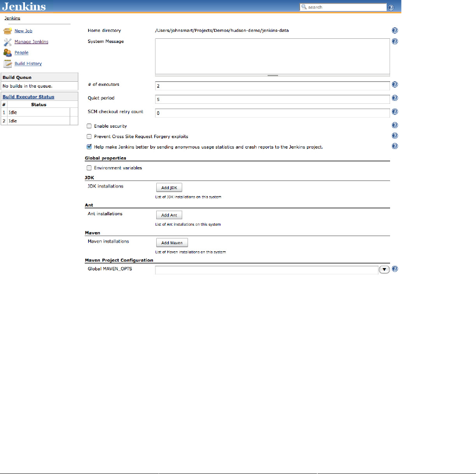Show help for Global MAVEN_OPTS

(395, 269)
